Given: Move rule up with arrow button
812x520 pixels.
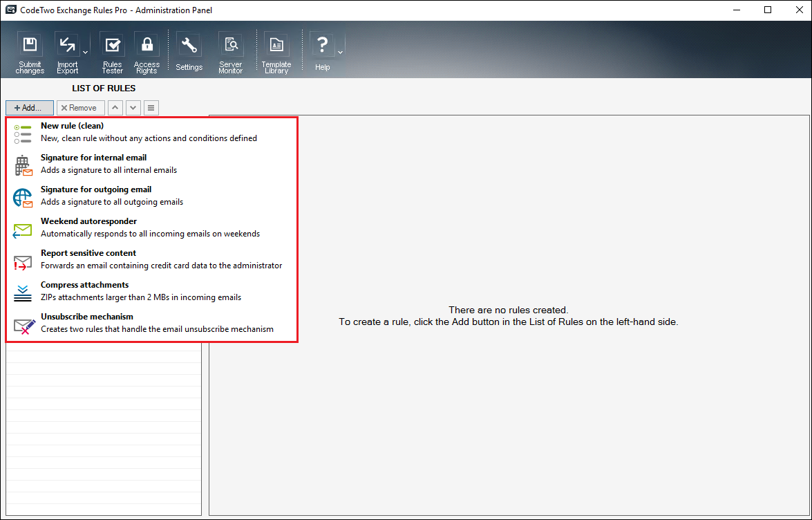Looking at the screenshot, I should pos(115,108).
